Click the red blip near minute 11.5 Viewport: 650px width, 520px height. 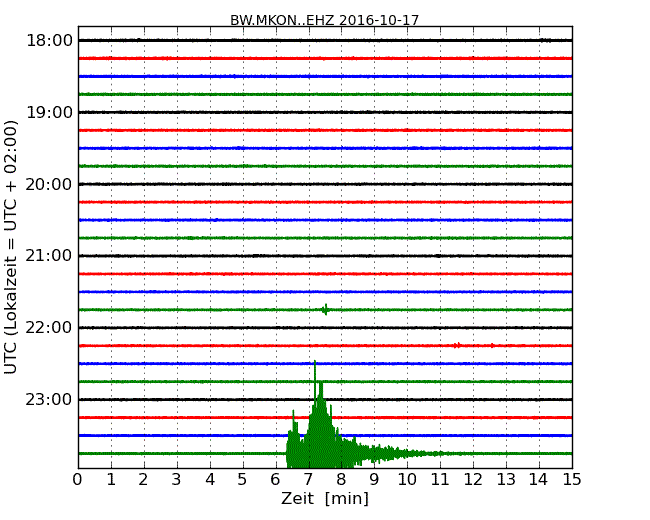point(457,345)
